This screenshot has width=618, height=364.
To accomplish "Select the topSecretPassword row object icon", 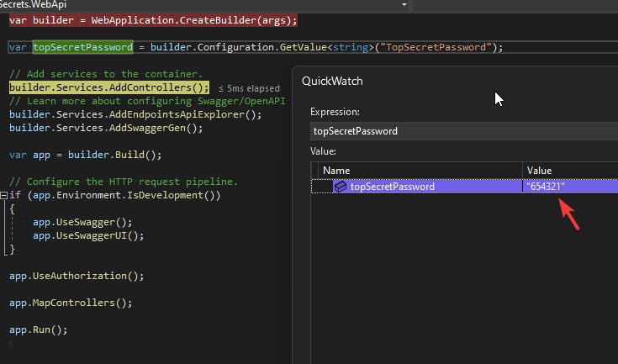I will pyautogui.click(x=341, y=187).
